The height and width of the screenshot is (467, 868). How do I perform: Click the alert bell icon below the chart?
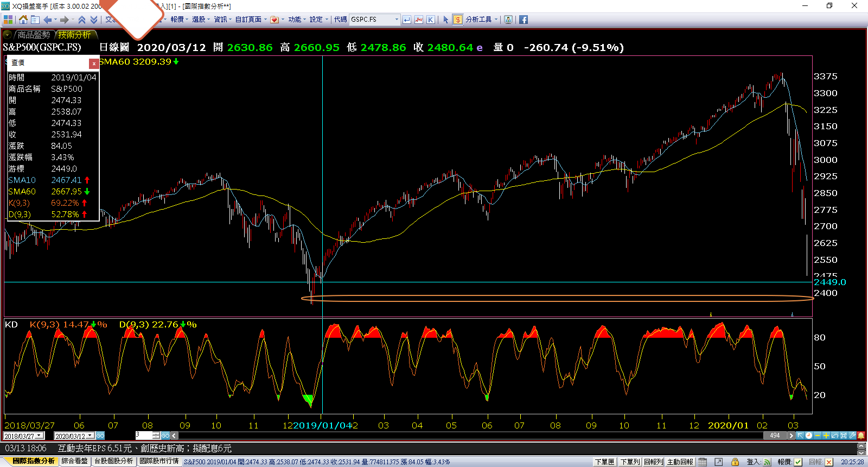[861, 436]
